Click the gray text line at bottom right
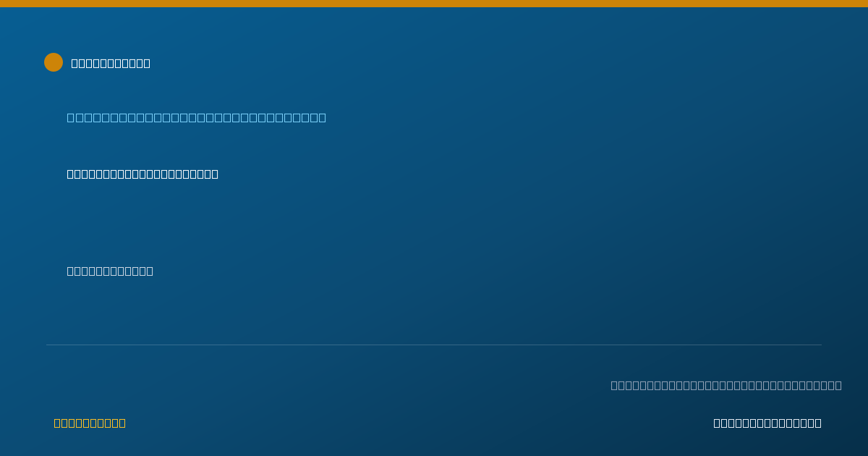Image resolution: width=868 pixels, height=456 pixels. pos(726,385)
